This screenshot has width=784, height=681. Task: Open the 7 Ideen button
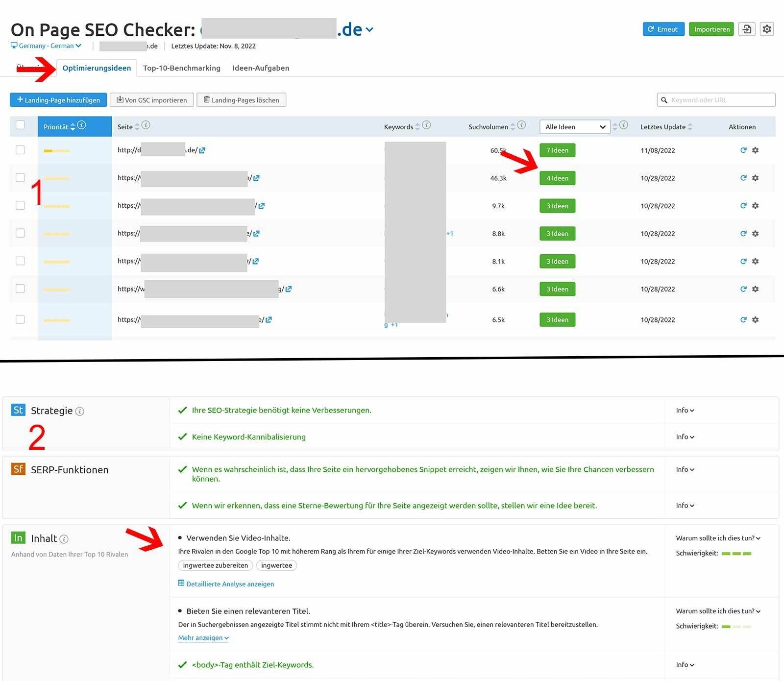point(558,150)
